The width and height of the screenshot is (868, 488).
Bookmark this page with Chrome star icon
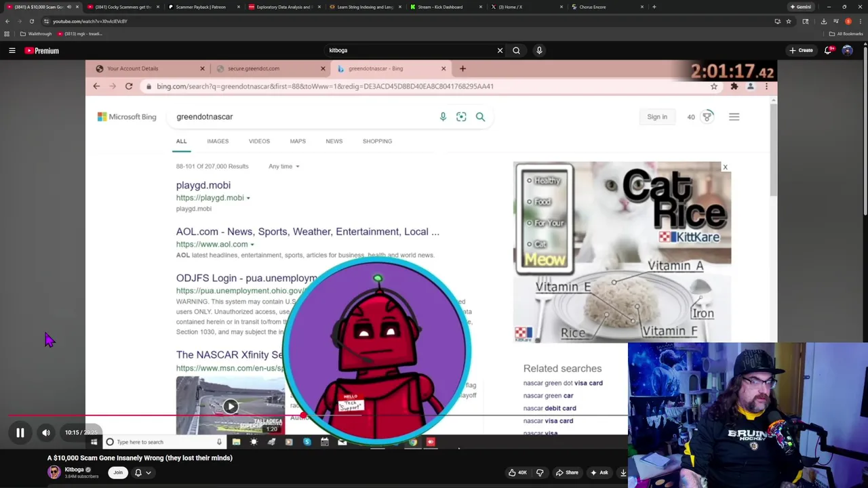click(x=789, y=21)
